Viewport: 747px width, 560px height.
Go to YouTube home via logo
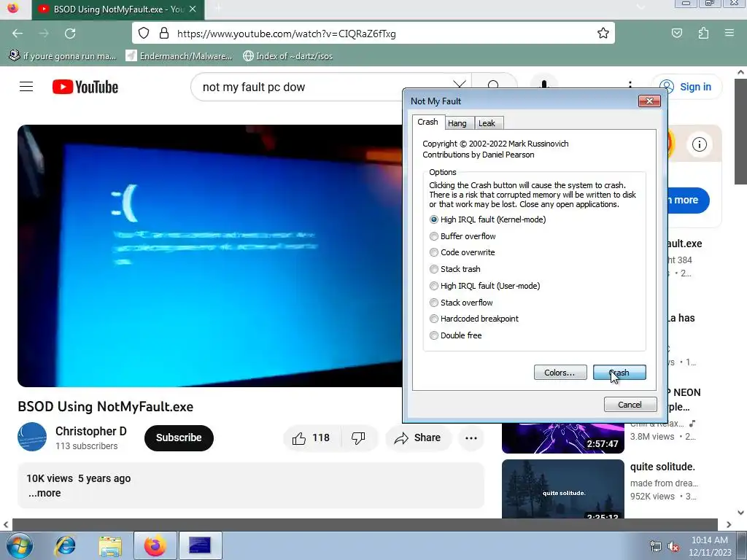pos(85,87)
